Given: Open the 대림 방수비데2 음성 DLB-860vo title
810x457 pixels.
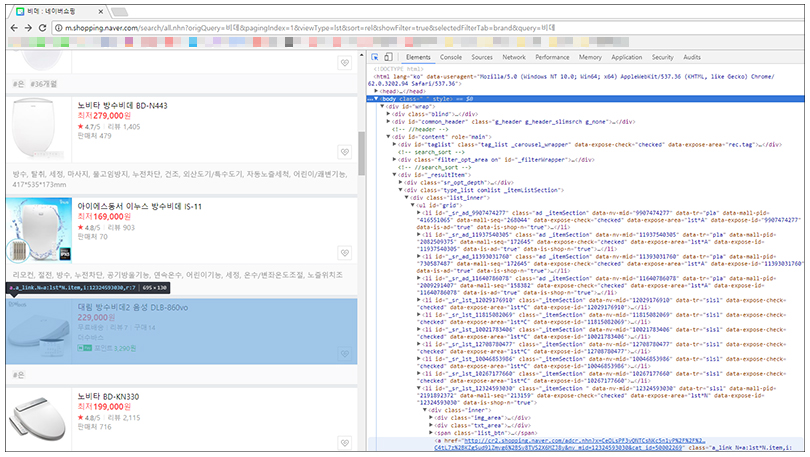Looking at the screenshot, I should coord(133,307).
